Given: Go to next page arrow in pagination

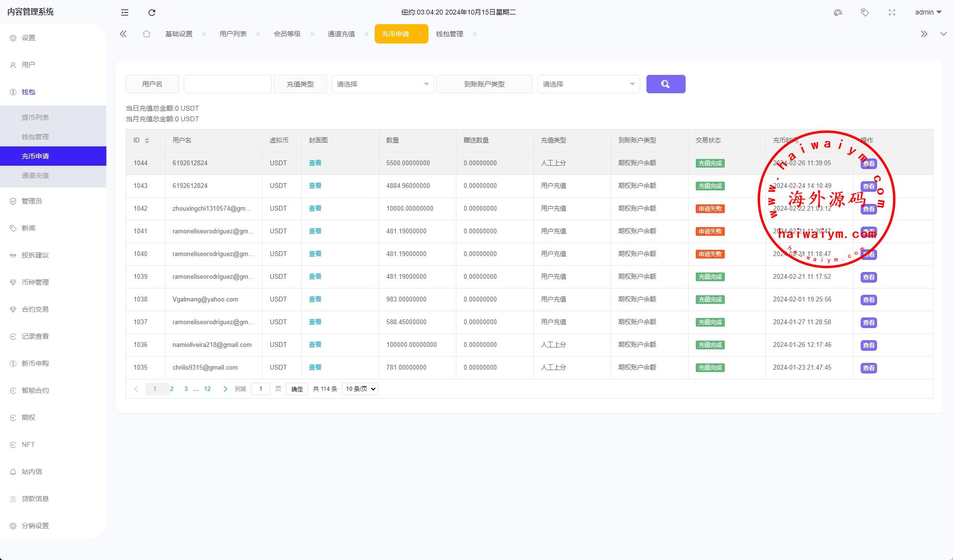Looking at the screenshot, I should pos(225,389).
